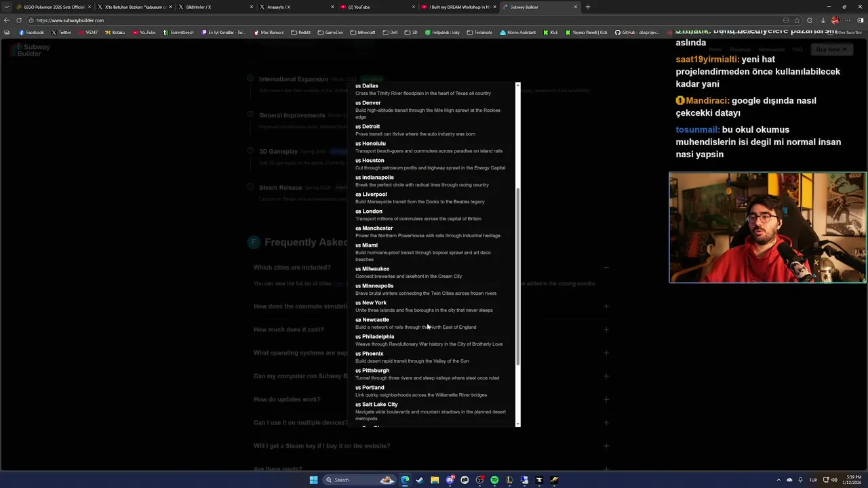The image size is (868, 488).
Task: Open File Explorer from the taskbar
Action: [435, 480]
